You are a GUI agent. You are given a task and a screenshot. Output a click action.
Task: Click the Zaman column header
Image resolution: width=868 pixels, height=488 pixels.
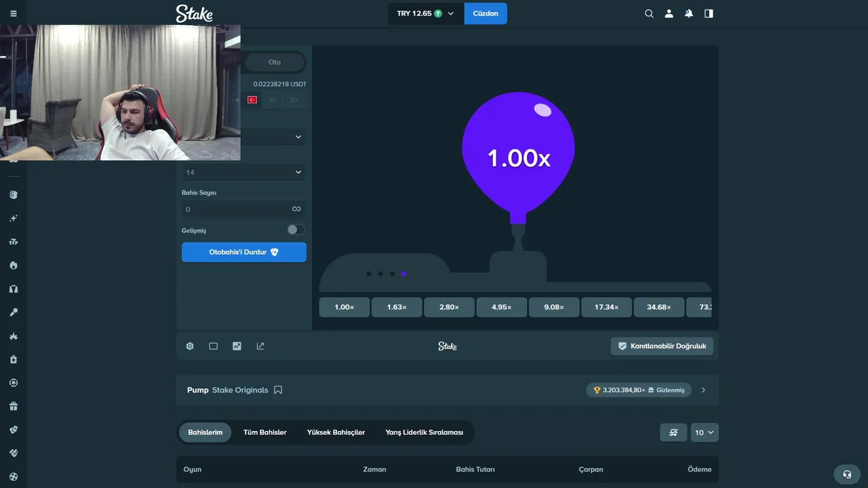[374, 469]
